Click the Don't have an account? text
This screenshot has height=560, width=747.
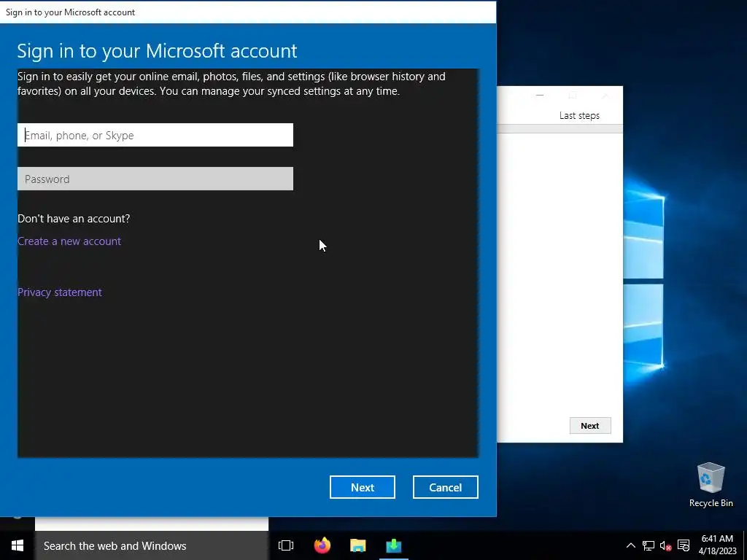click(x=74, y=219)
